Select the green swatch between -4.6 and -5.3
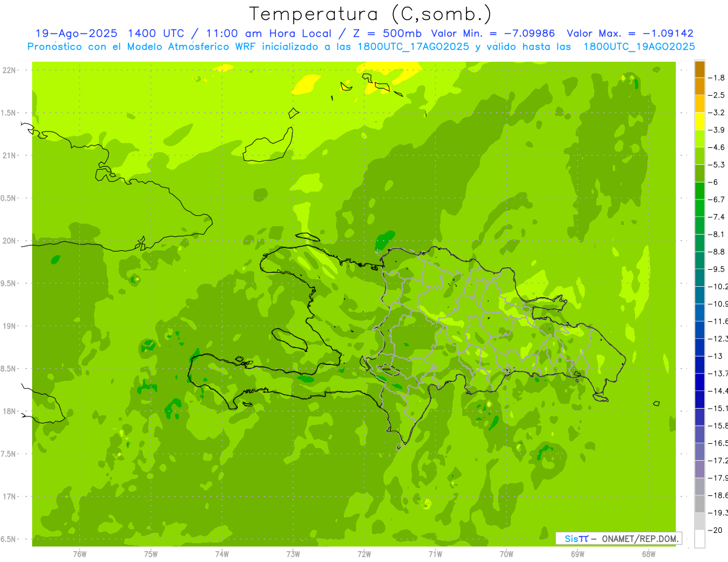Screen dimensions: 728x562 [699, 156]
